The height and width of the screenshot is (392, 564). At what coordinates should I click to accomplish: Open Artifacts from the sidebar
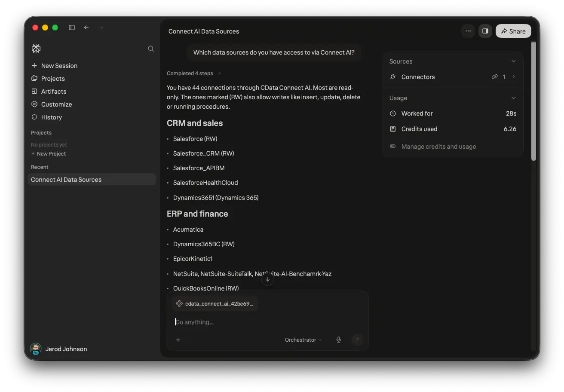click(49, 92)
